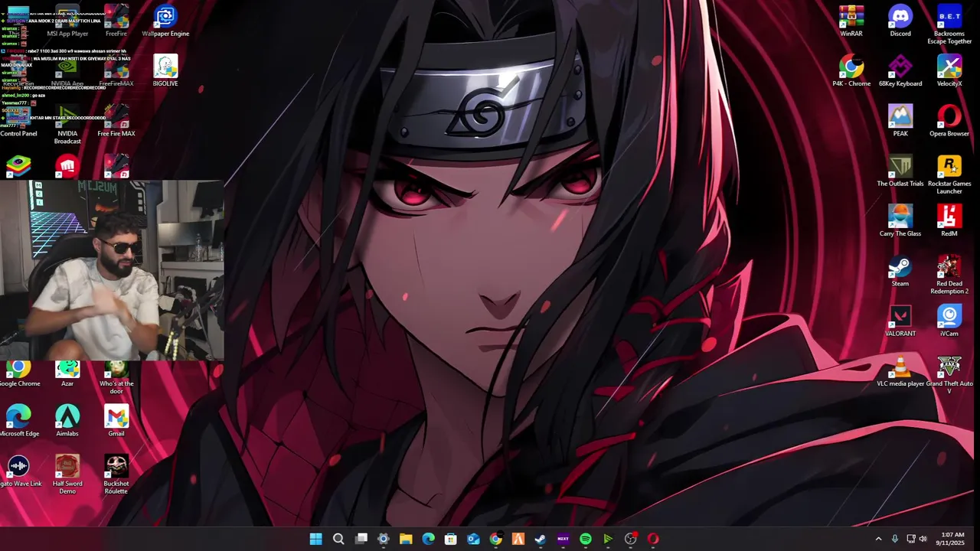This screenshot has height=551, width=980.
Task: Switch to Chrome on the taskbar
Action: (x=496, y=539)
